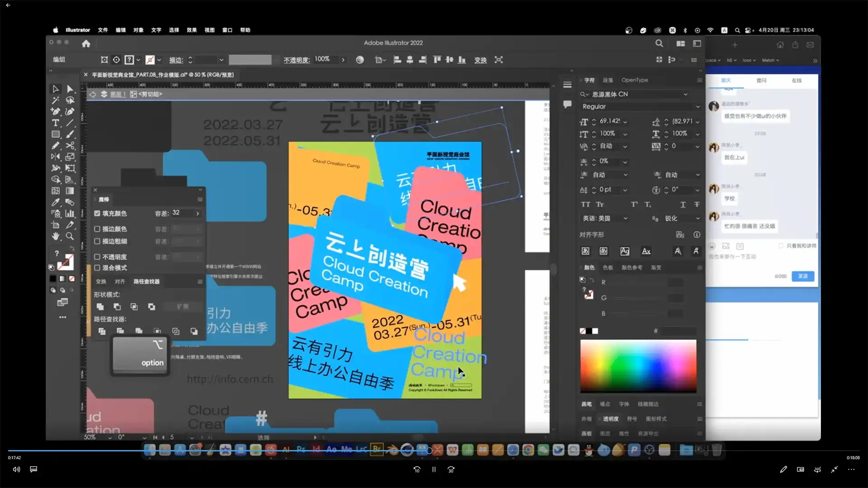Pick a color from the spectrum bar
The height and width of the screenshot is (488, 868).
click(x=638, y=366)
